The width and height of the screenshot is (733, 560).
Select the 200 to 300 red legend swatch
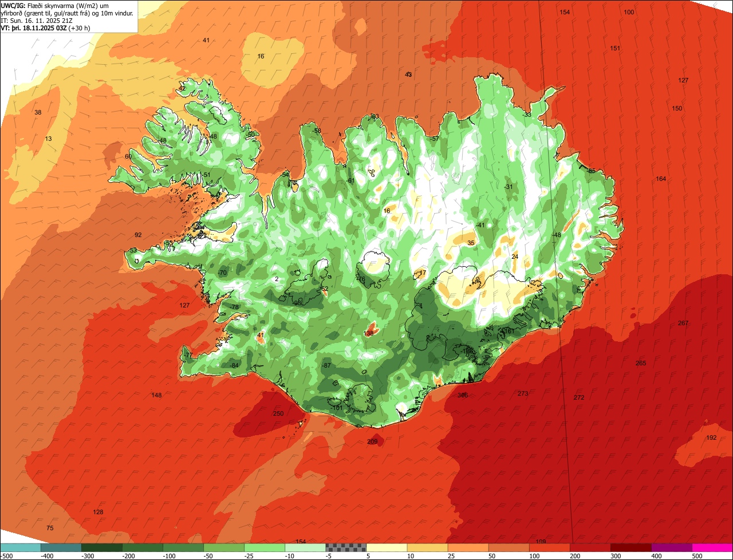(x=590, y=547)
